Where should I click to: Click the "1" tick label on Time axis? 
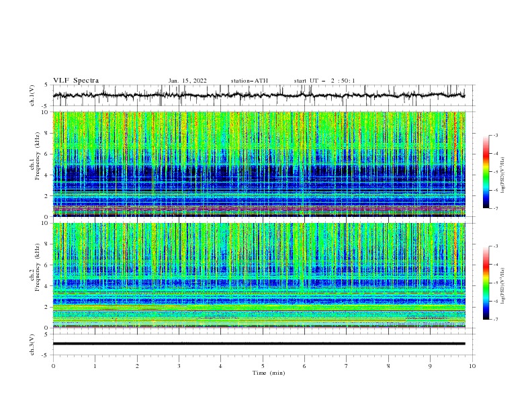point(95,366)
